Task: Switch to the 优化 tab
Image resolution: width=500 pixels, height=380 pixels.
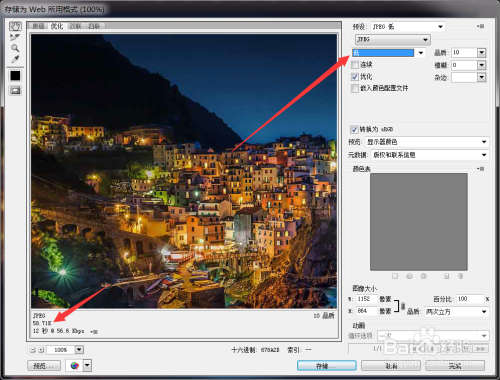Action: tap(57, 26)
